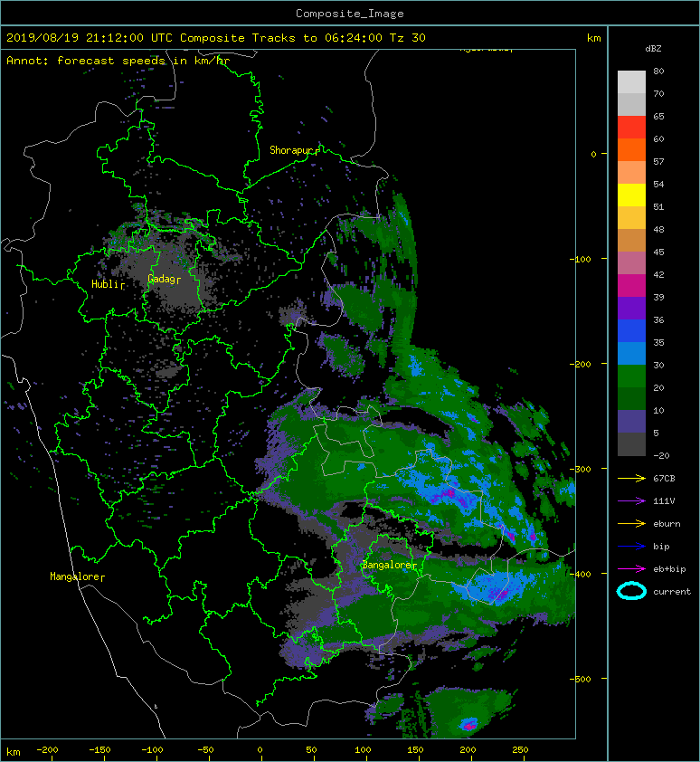Select the Gadag city label
This screenshot has height=762, width=700.
coord(161,279)
